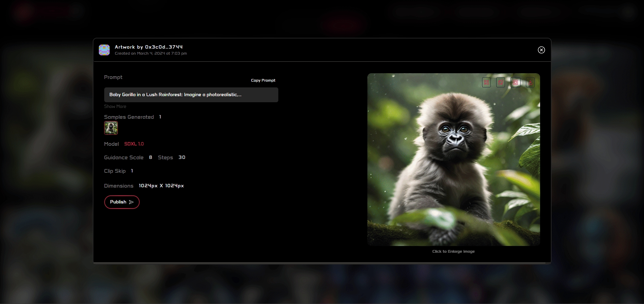This screenshot has width=644, height=304.
Task: Click the Steps value 30
Action: pos(182,158)
